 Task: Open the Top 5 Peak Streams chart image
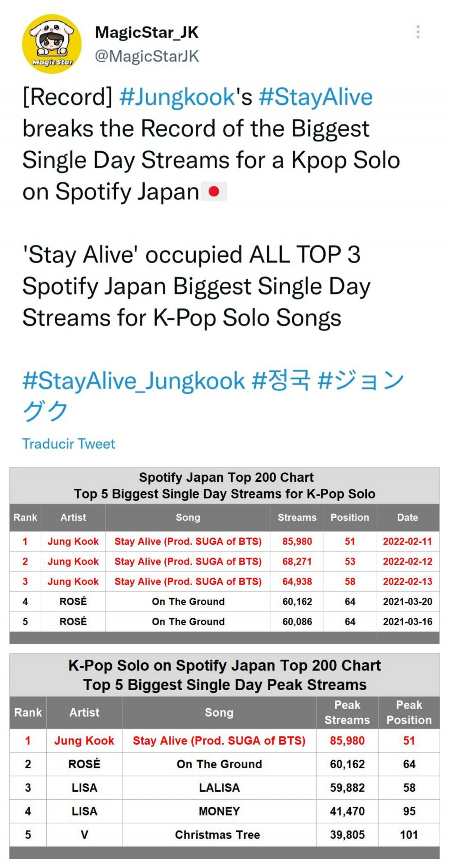[224, 756]
